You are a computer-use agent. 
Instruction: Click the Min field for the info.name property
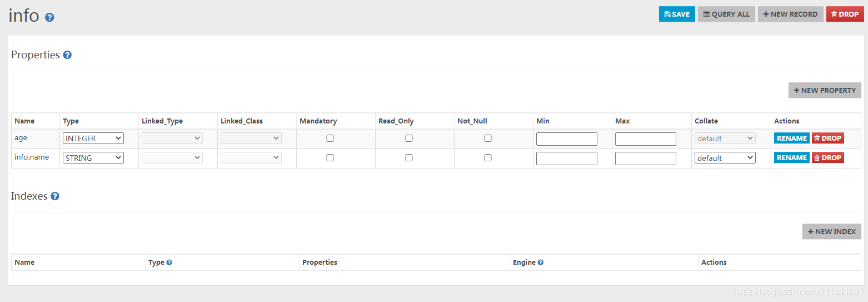pos(567,159)
